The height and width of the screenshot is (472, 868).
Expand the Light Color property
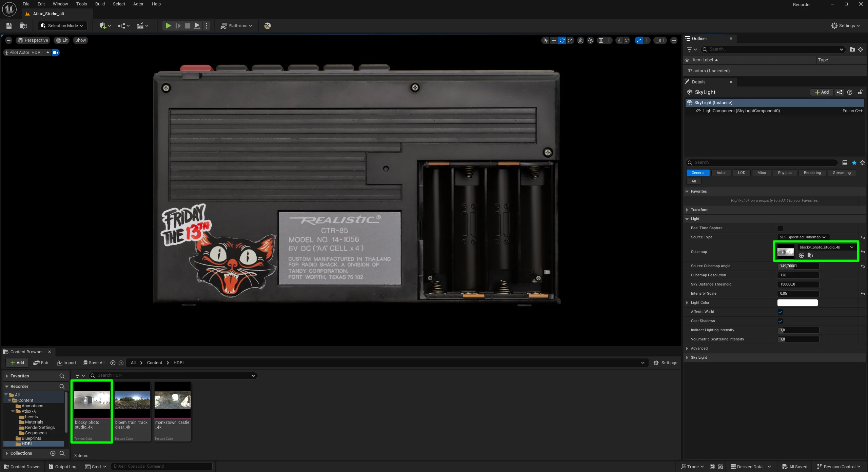[687, 303]
